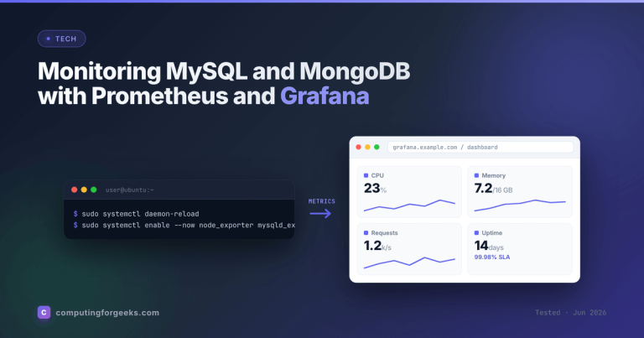Viewport: 644px width, 338px height.
Task: Click the 1.2k/s requests value
Action: pos(377,246)
